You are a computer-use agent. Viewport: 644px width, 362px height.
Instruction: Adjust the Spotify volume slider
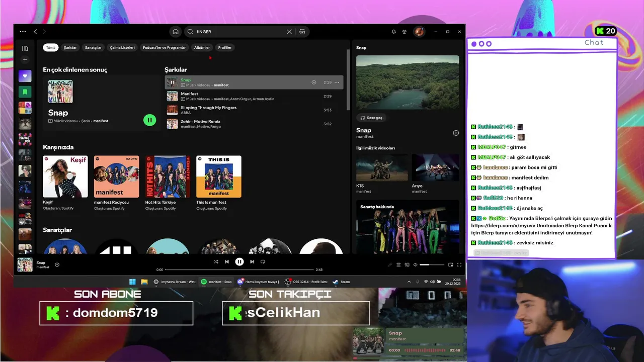tap(432, 264)
